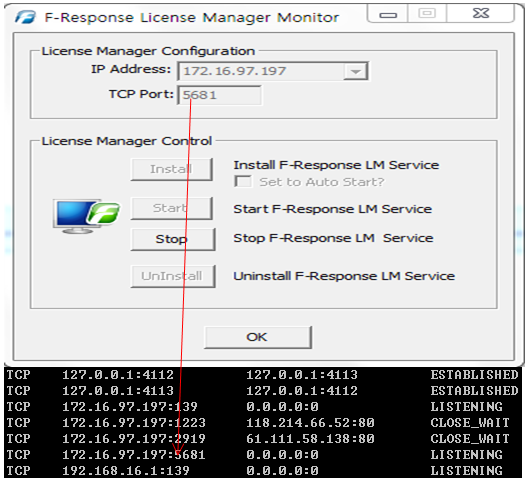Stop the F-Response LM Service
Viewport: 527px width, 481px height.
tap(172, 239)
